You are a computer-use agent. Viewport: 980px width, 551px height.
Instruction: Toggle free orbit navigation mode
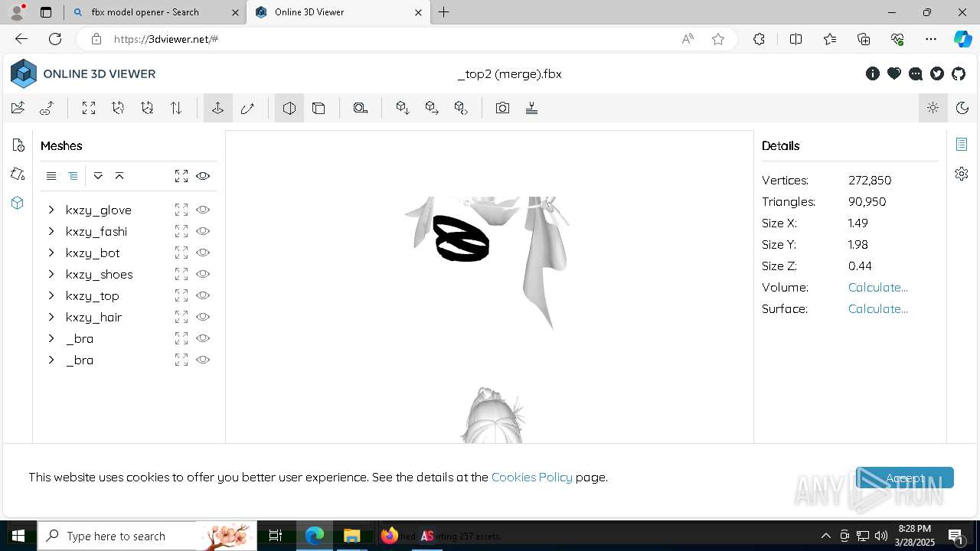pos(247,108)
